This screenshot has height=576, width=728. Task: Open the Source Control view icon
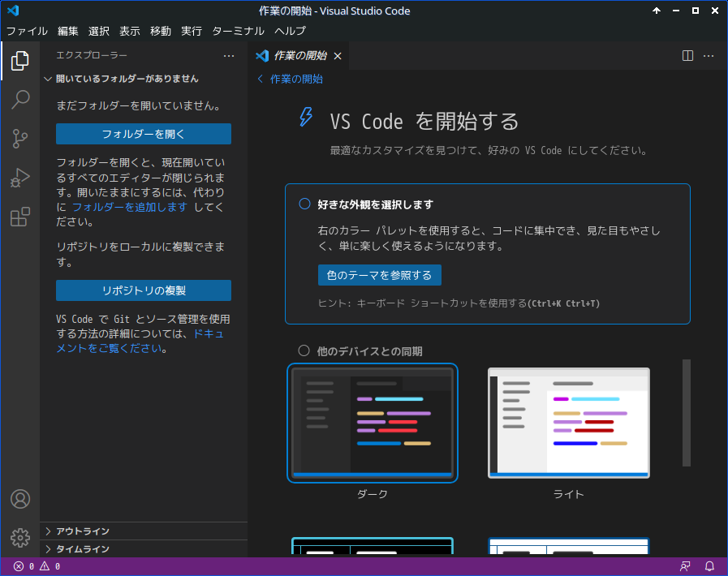pos(20,138)
